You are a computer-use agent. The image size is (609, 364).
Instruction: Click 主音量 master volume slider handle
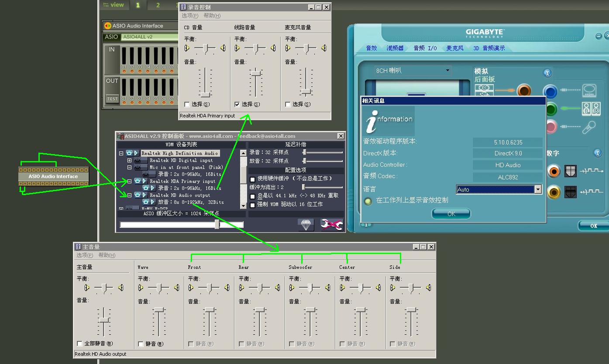(x=104, y=320)
